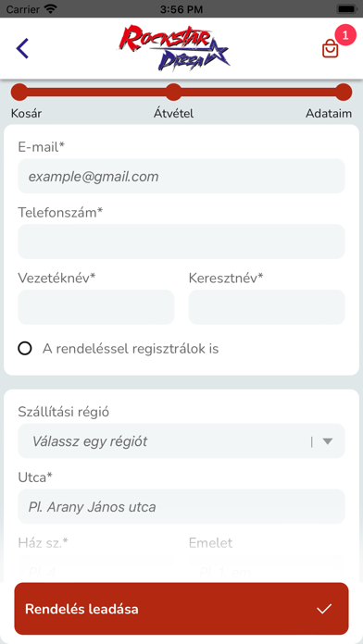363x644 pixels.
Task: Tap the Wi-Fi status icon
Action: (51, 9)
